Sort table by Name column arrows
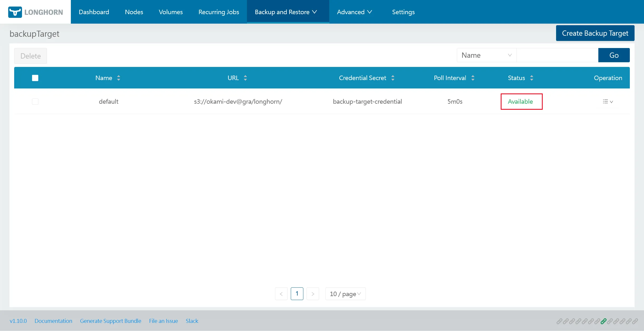Viewport: 644px width, 331px height. [119, 78]
